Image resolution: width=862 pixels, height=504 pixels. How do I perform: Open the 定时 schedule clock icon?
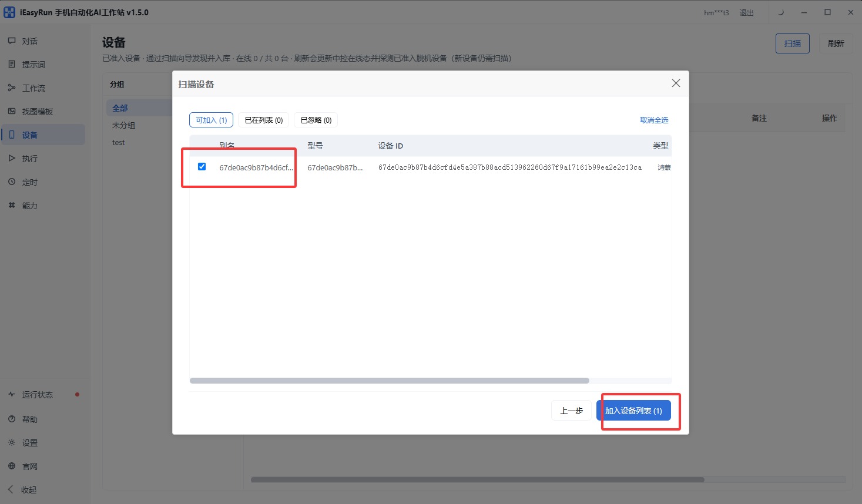tap(12, 182)
